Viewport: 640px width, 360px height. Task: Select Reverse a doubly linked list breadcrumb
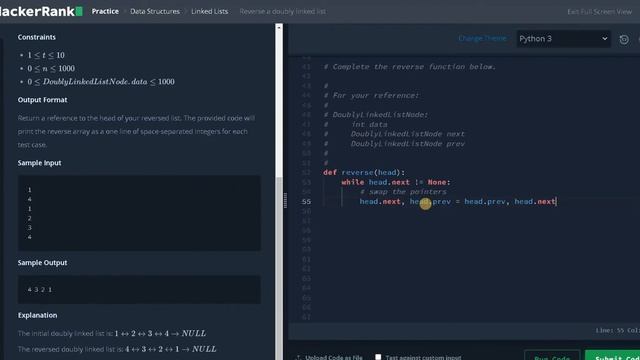tap(282, 11)
